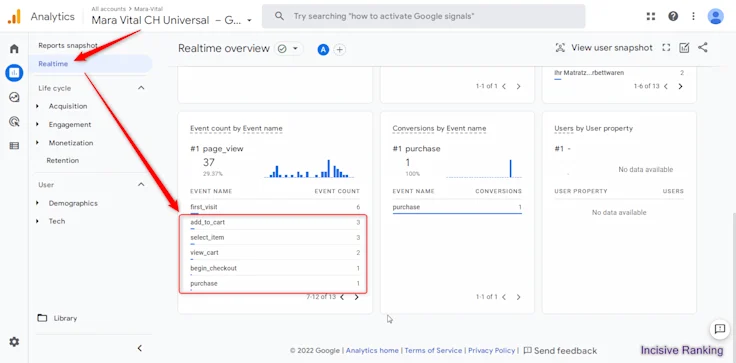Click the '#1 page_view' heading
Screen dimensions: 736x363
[x=217, y=149]
